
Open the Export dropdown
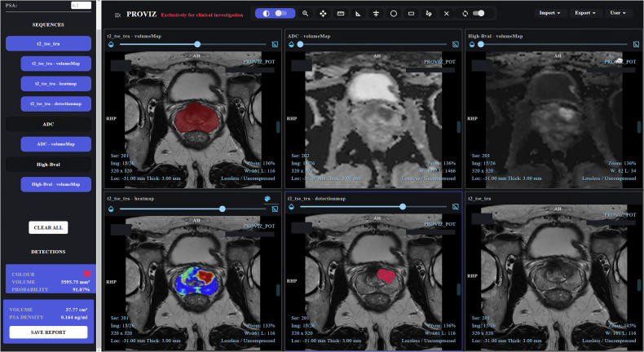[x=584, y=13]
